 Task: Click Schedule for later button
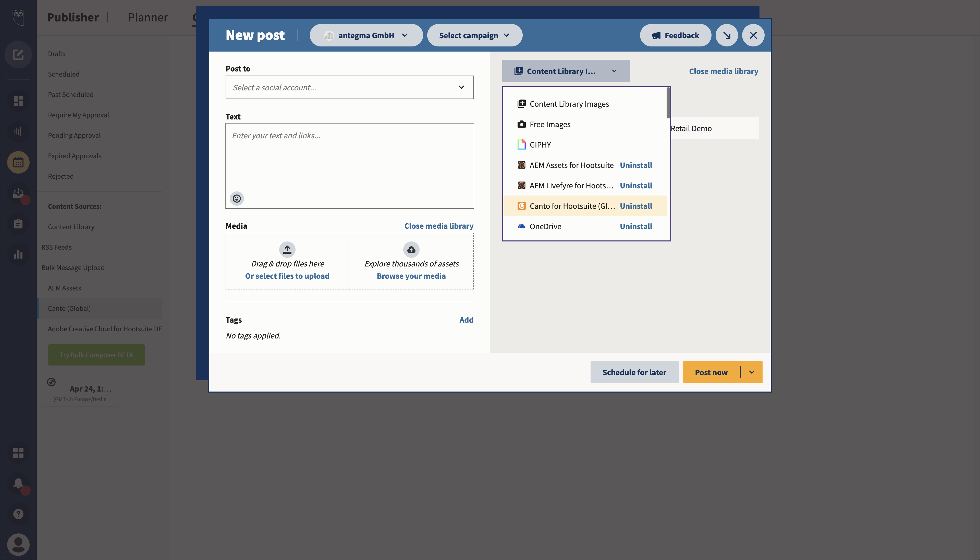click(634, 372)
